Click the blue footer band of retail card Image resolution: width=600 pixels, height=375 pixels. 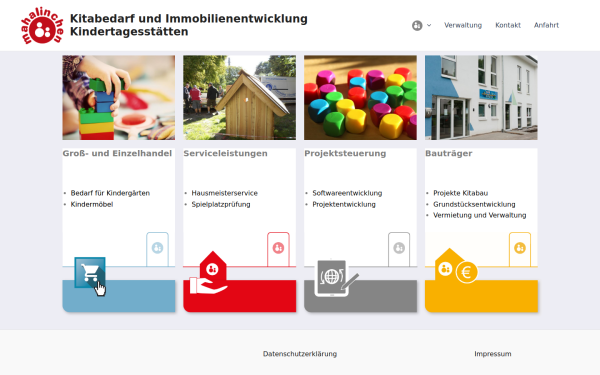coord(119,296)
